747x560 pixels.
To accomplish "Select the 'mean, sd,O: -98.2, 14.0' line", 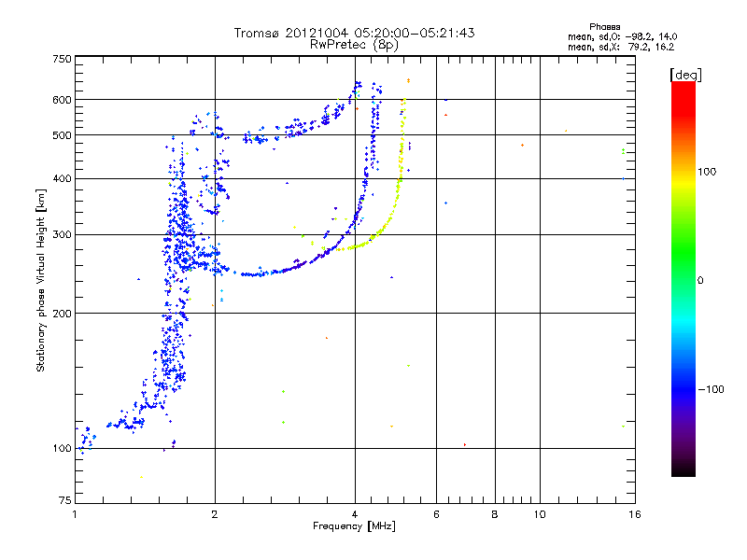I will click(622, 36).
